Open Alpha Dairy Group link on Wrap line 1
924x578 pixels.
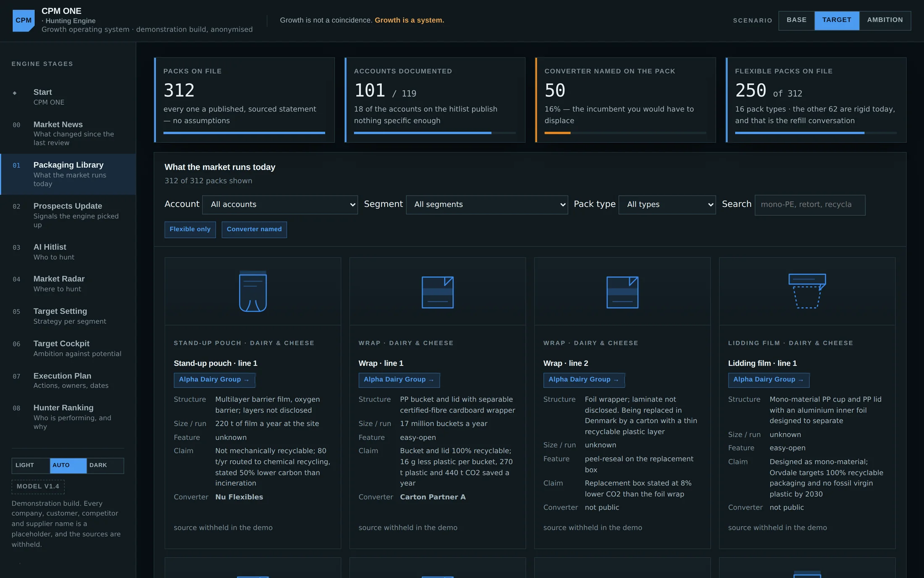[x=399, y=380]
